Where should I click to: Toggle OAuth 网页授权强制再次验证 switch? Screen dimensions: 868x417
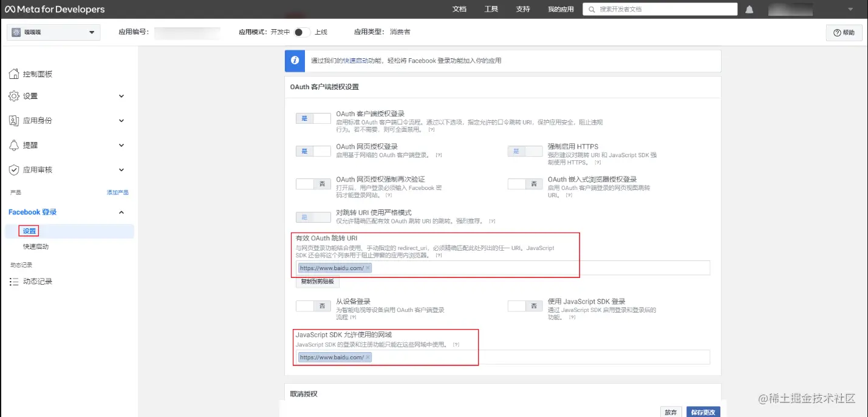tap(313, 184)
